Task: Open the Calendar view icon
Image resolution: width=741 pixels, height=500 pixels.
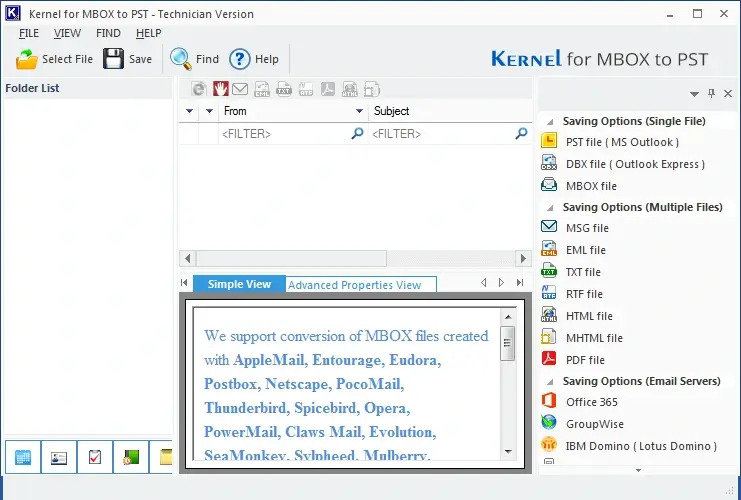Action: coord(22,457)
